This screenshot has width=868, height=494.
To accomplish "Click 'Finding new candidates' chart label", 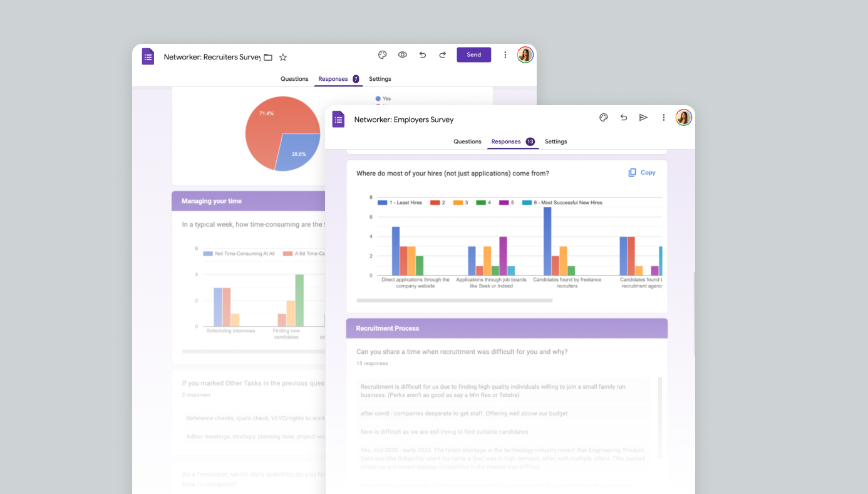I will [286, 334].
